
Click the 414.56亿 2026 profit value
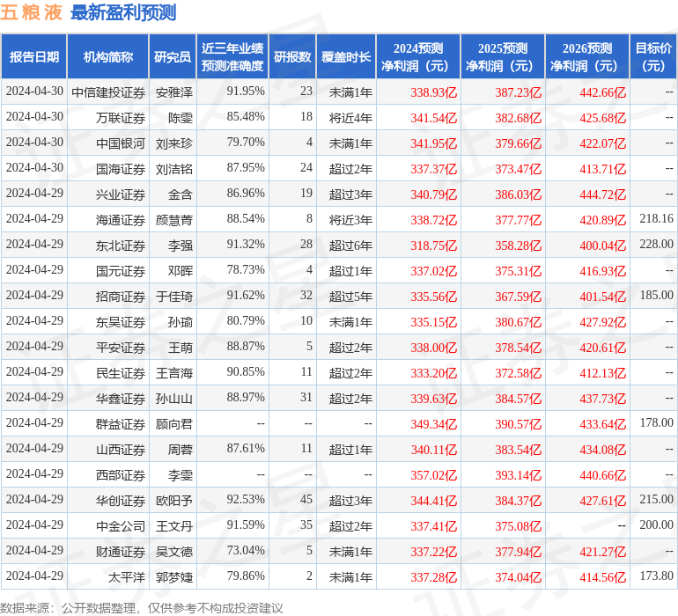tap(603, 577)
